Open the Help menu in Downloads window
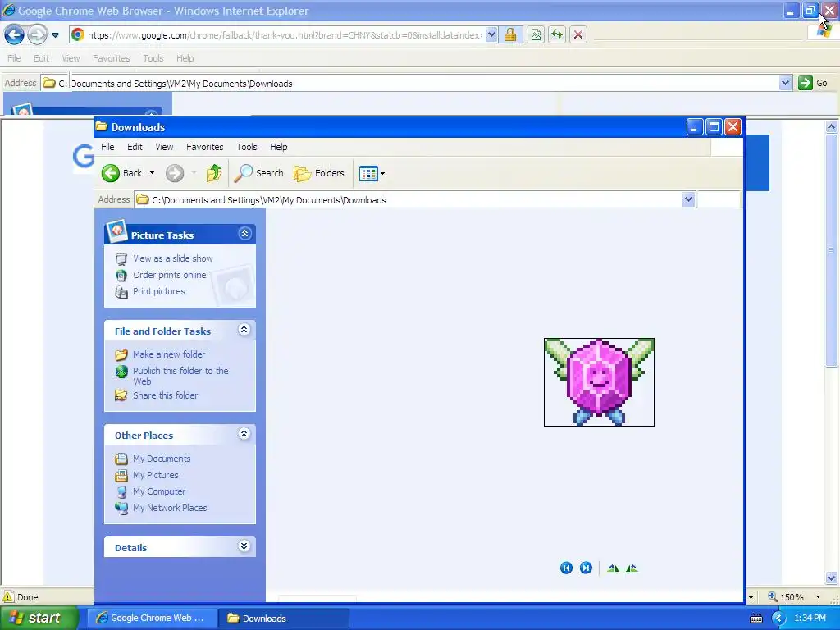 pos(278,147)
